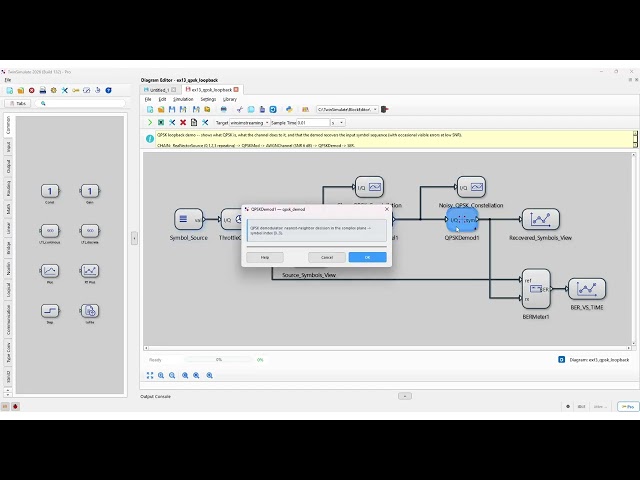Screen dimensions: 640x480
Task: Select the Noisy_QPSK_Constellation block
Action: (x=471, y=187)
